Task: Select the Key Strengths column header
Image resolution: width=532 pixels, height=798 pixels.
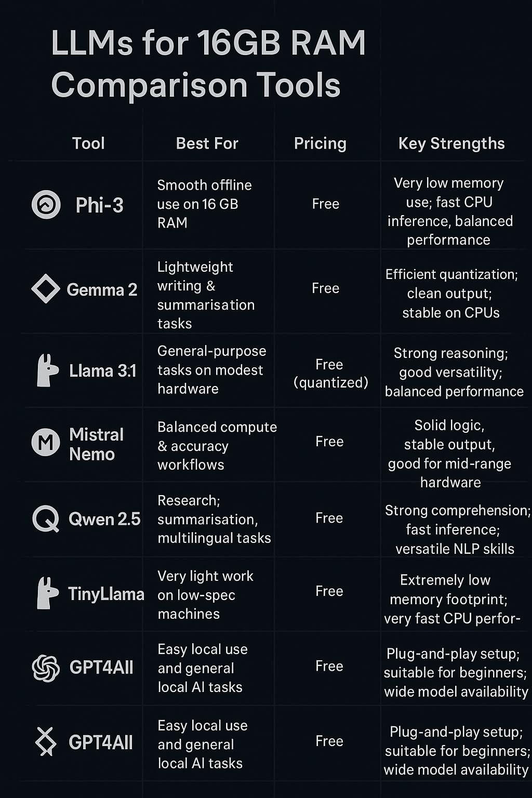Action: [x=451, y=144]
